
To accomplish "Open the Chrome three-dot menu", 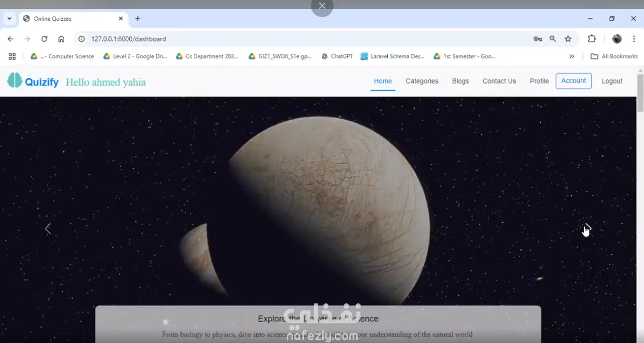I will 634,39.
